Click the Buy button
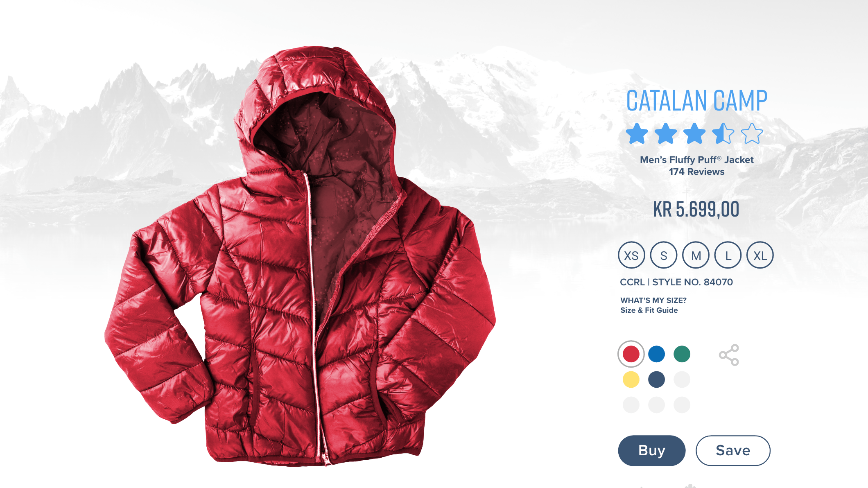This screenshot has width=868, height=488. click(x=652, y=450)
